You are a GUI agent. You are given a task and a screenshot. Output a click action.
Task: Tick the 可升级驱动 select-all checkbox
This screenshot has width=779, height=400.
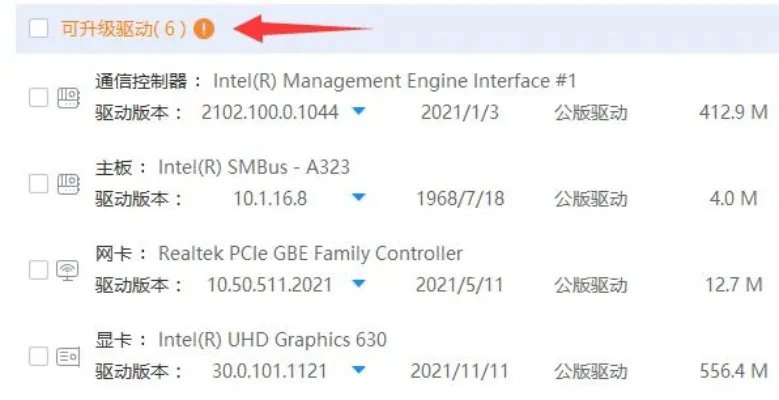click(38, 29)
